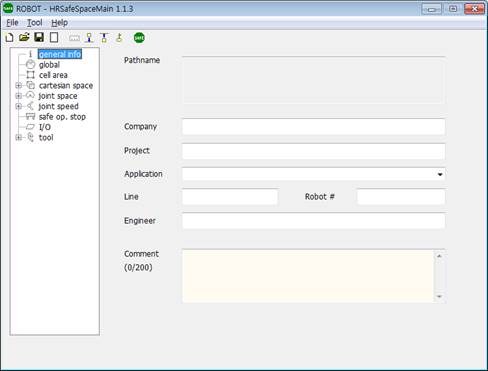Select joint space in the tree
The image size is (488, 371).
58,96
